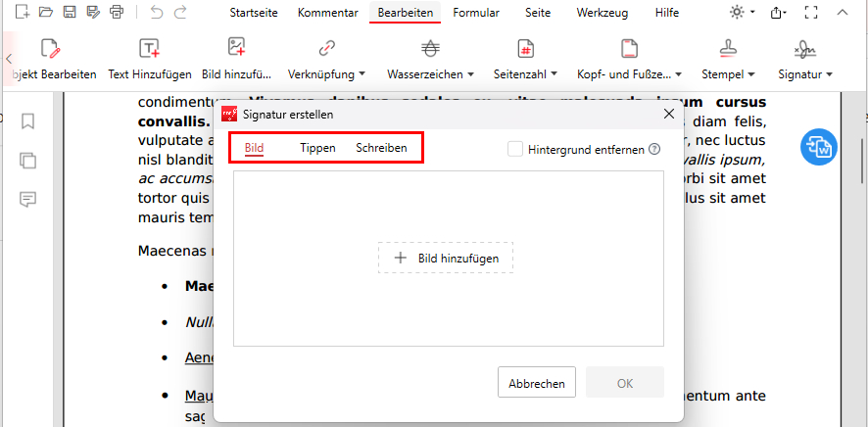Image resolution: width=868 pixels, height=427 pixels.
Task: Click the Bild hinzufügen toolbar icon
Action: (237, 48)
